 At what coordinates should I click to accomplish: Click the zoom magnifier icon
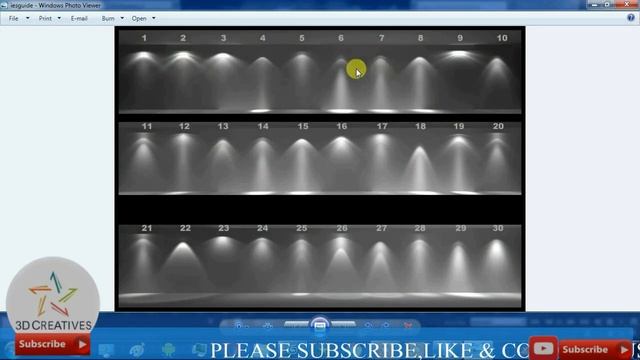pyautogui.click(x=239, y=325)
